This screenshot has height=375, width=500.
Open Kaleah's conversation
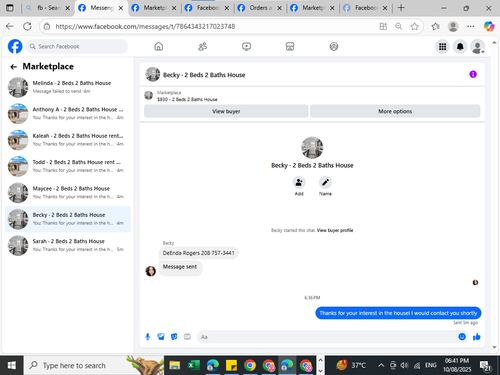tap(68, 140)
